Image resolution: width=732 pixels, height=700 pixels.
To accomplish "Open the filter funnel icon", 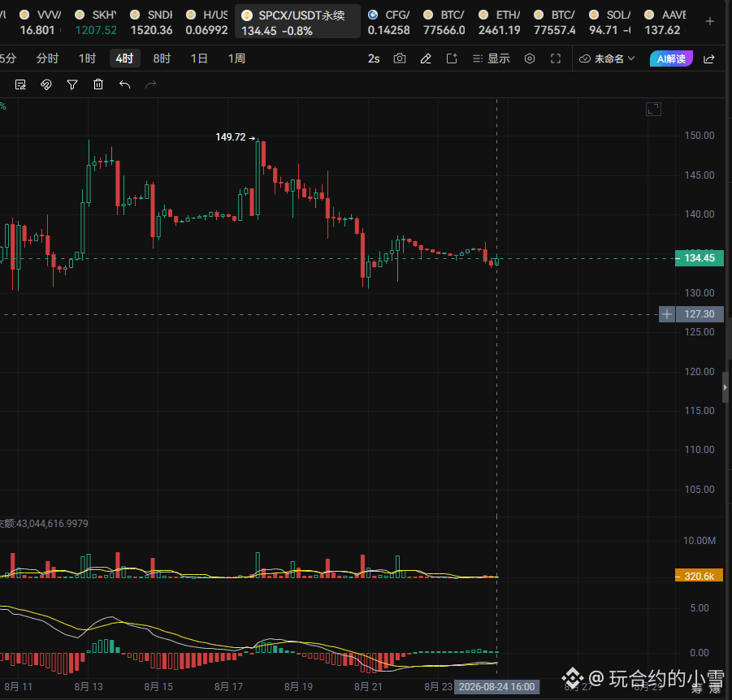I will 71,84.
